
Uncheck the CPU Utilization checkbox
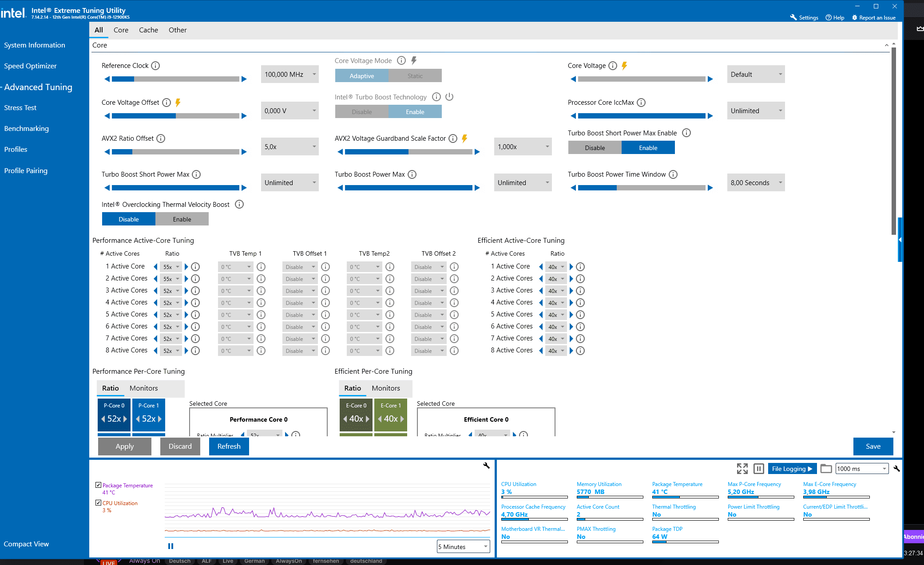[98, 503]
